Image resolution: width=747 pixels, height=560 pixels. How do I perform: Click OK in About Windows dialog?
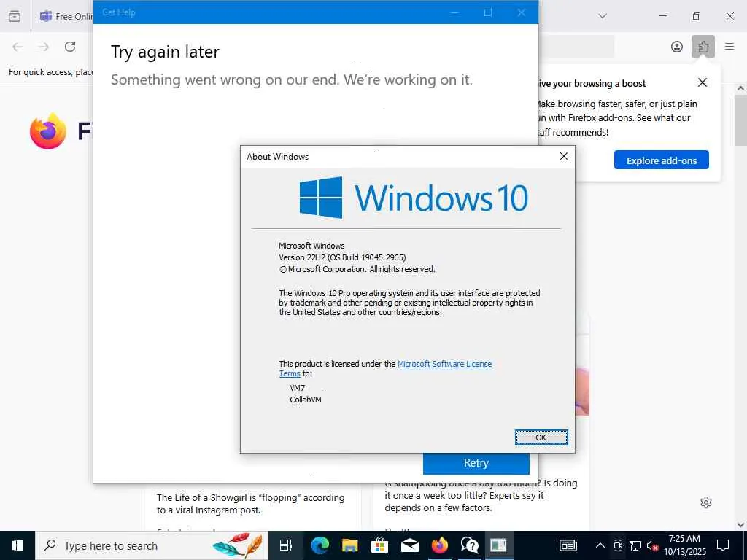point(541,437)
